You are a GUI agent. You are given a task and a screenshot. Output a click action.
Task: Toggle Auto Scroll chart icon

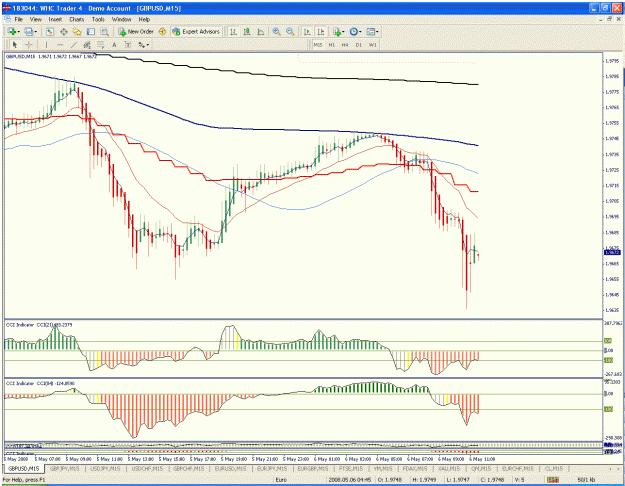coord(307,31)
